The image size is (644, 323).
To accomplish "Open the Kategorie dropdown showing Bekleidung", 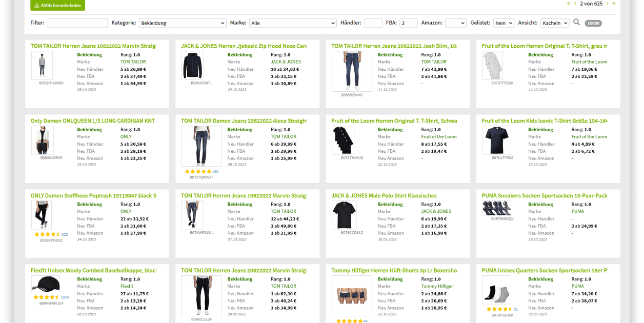I will point(183,23).
